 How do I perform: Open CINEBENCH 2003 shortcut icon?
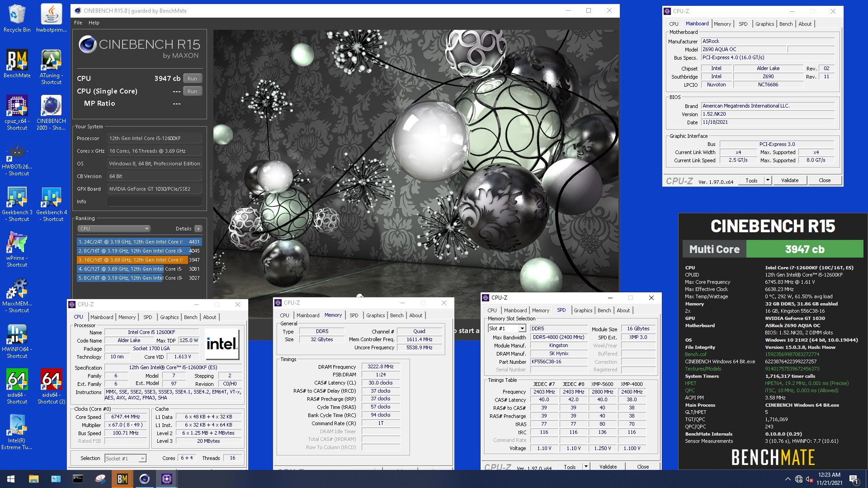click(51, 113)
